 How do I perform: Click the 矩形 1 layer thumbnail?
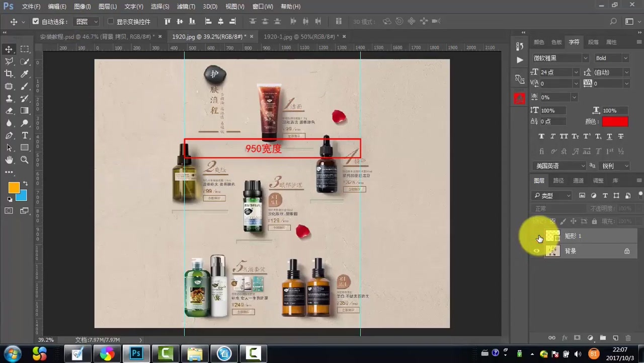pos(552,236)
